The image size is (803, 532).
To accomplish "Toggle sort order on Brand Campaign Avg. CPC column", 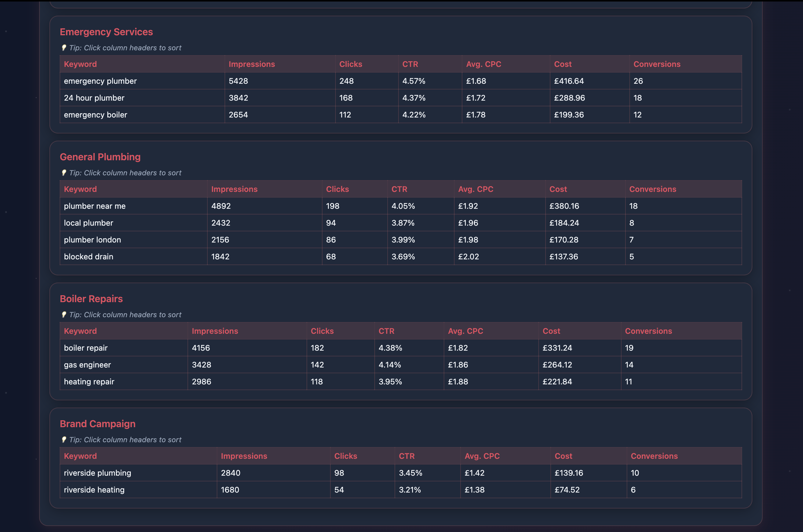I will (482, 456).
